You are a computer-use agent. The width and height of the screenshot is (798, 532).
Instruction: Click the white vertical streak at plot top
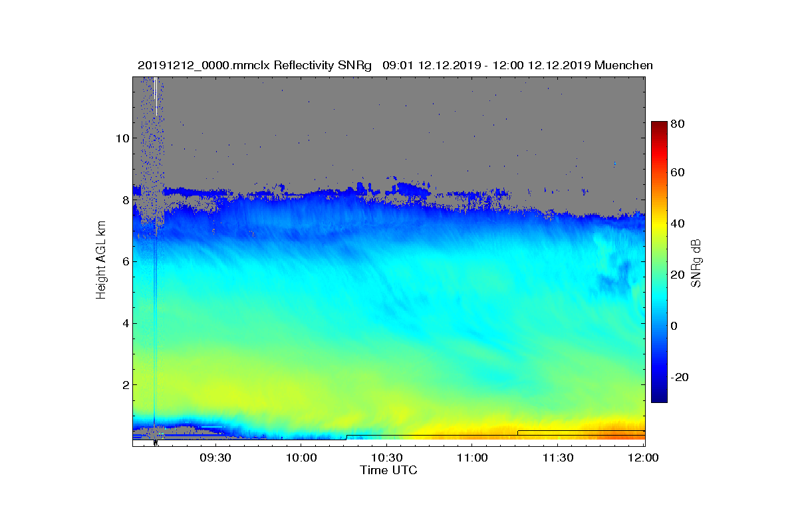[x=155, y=96]
